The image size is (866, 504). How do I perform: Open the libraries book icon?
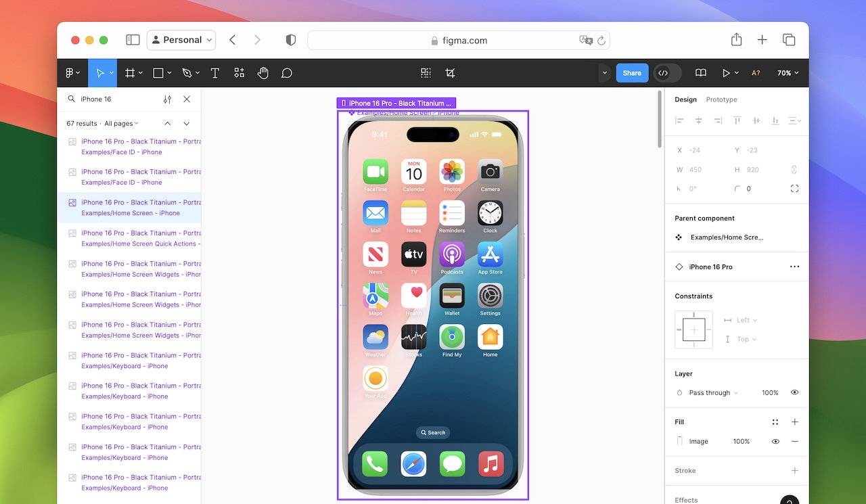[701, 73]
